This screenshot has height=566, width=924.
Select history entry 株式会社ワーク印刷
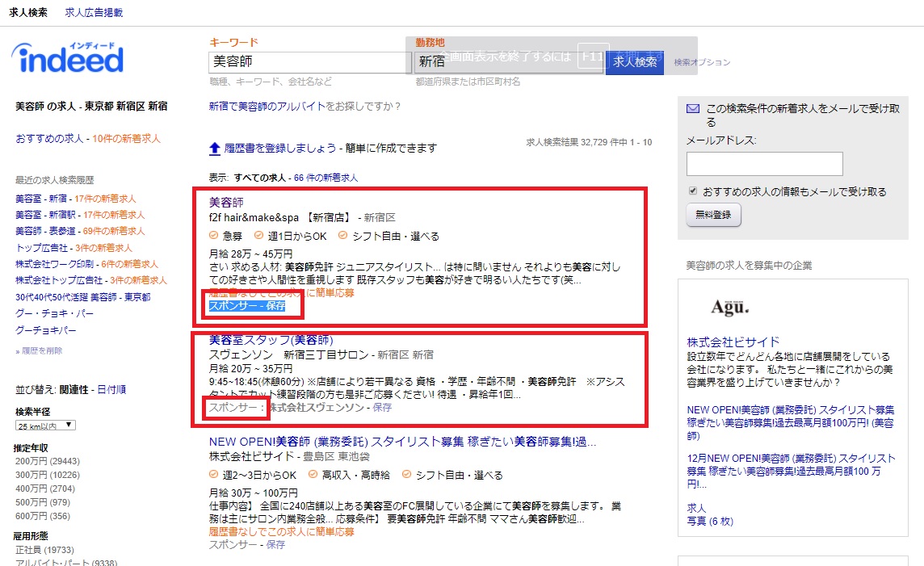(x=54, y=265)
